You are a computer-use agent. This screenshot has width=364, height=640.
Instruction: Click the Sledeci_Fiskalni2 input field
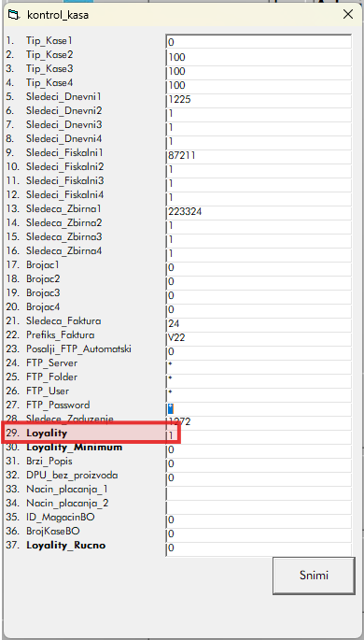click(x=259, y=169)
